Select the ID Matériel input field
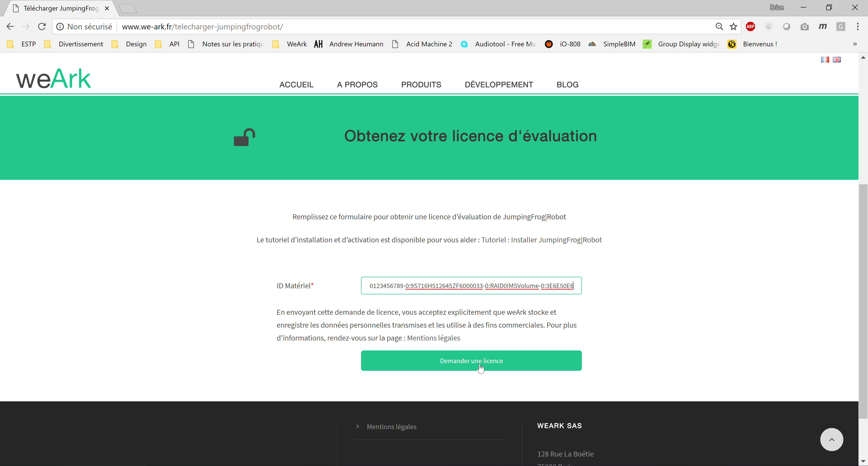868x466 pixels. (x=471, y=285)
